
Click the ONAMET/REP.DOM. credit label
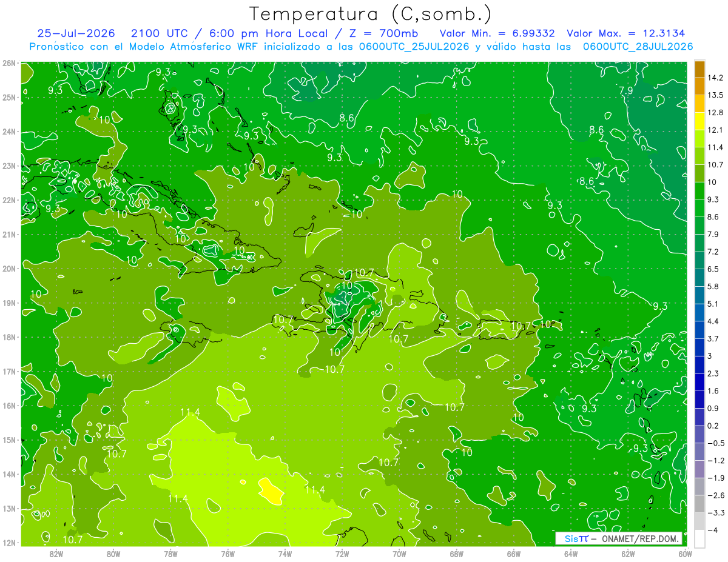pos(641,538)
